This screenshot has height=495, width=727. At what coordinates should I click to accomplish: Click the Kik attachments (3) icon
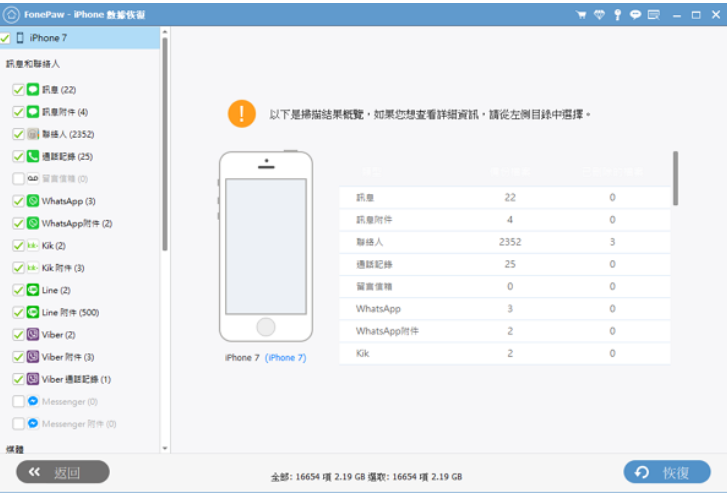click(32, 267)
